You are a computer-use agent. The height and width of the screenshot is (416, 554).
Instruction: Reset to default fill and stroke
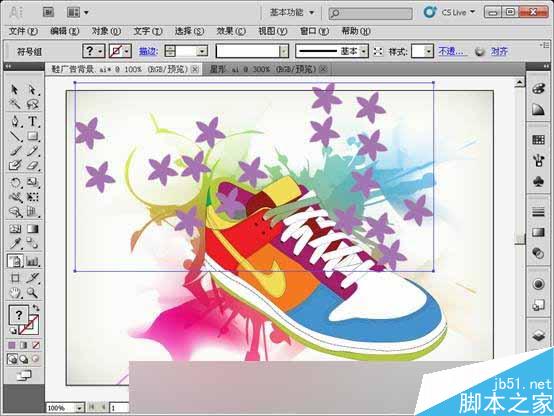point(12,331)
